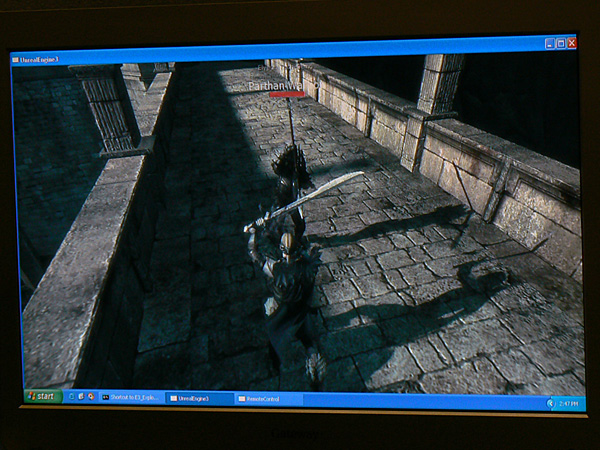Click the icon in the RemoteControl taskbar button

point(242,399)
